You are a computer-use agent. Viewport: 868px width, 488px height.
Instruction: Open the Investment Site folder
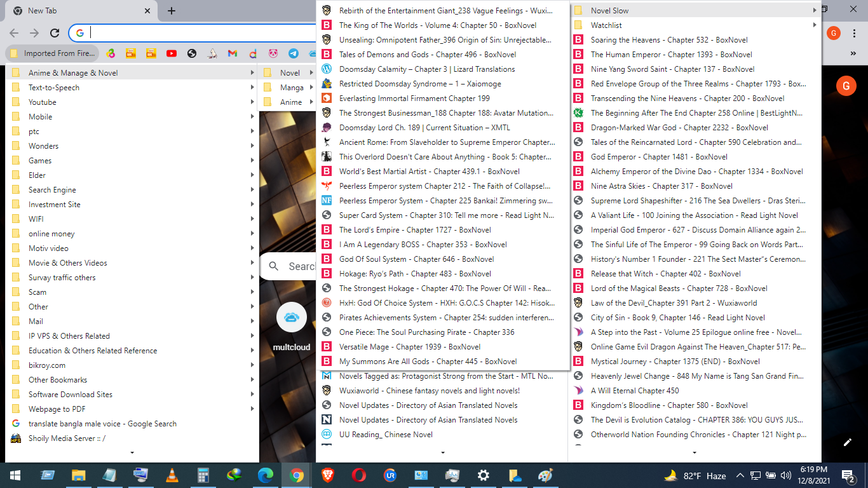coord(132,205)
